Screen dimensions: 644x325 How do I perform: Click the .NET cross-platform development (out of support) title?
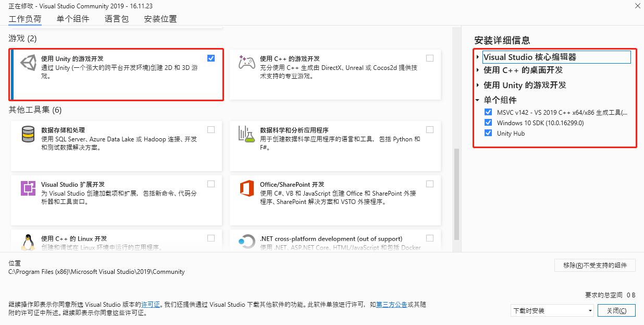coord(331,238)
